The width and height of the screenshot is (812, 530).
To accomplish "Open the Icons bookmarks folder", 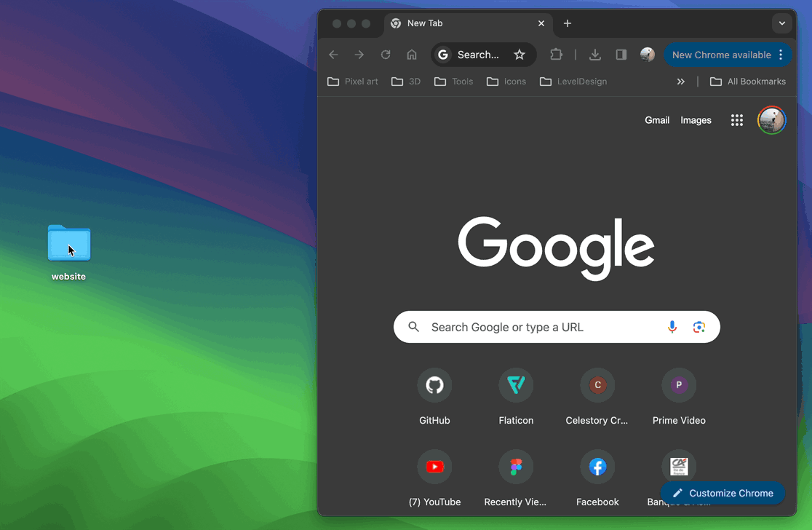I will 506,82.
